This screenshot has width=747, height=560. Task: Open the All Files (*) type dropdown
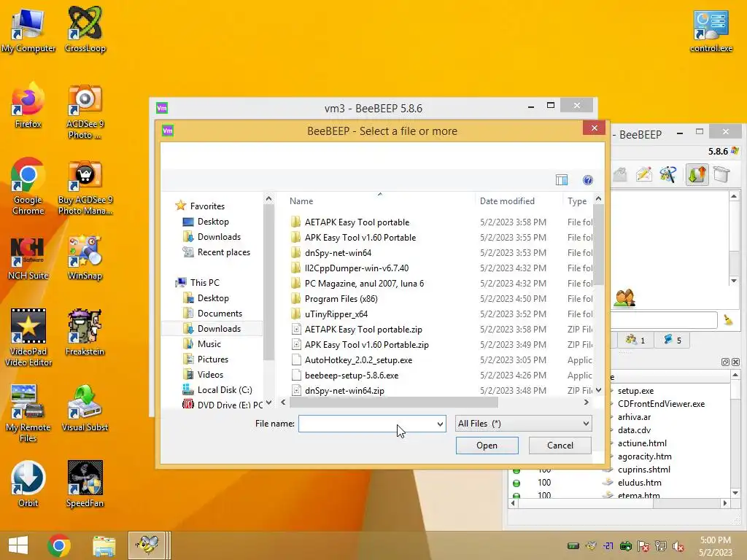524,424
